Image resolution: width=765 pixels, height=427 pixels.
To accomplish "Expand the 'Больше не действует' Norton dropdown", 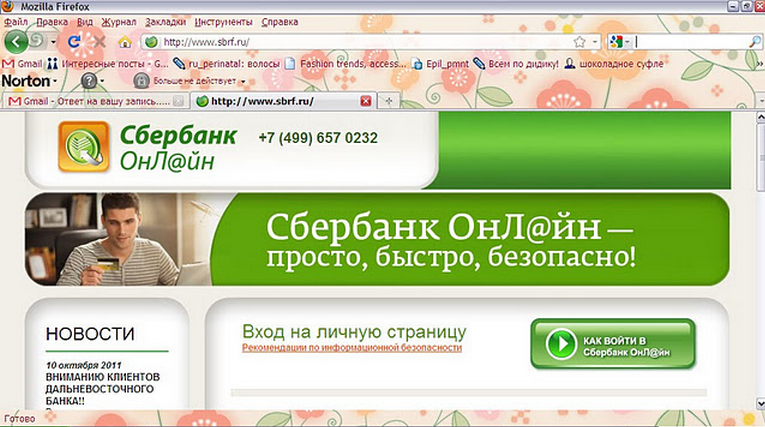I will (x=197, y=80).
